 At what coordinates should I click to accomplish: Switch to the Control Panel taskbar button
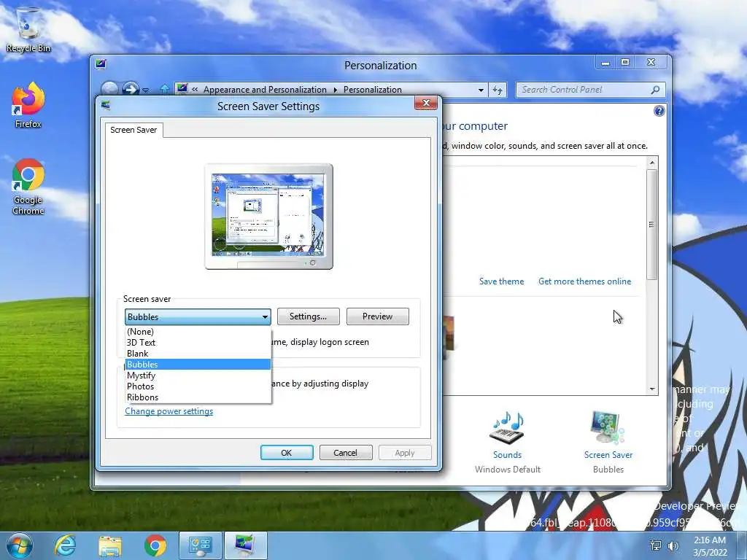[x=201, y=545]
